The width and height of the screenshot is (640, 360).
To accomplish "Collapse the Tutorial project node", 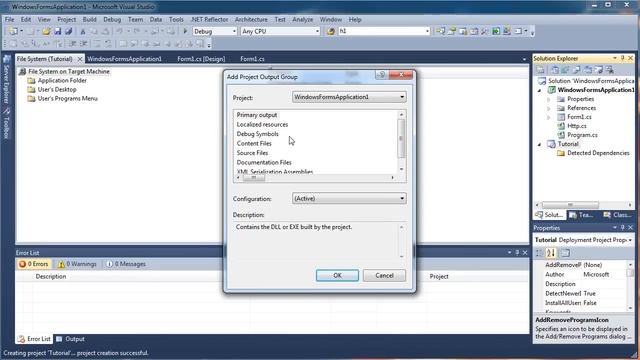I will [540, 144].
